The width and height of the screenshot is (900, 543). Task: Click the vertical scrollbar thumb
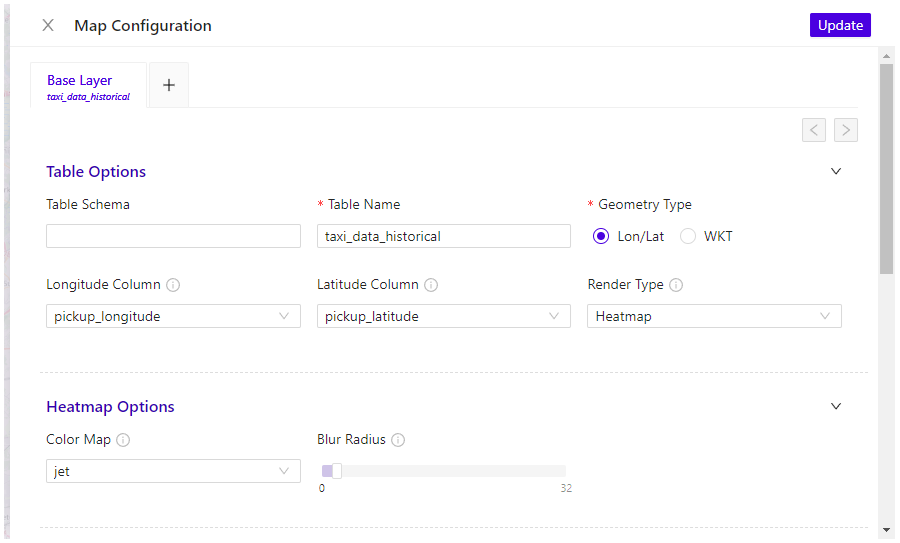886,169
